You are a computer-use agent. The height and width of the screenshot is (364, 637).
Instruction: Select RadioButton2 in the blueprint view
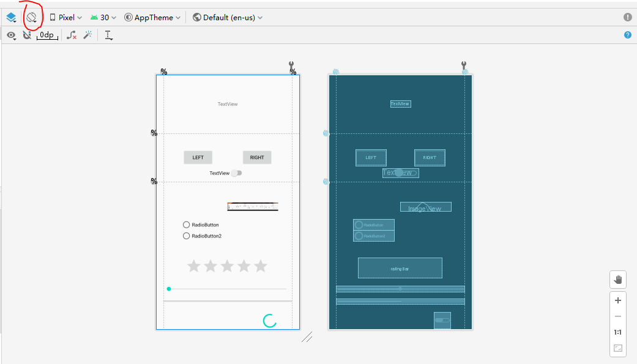tap(374, 236)
